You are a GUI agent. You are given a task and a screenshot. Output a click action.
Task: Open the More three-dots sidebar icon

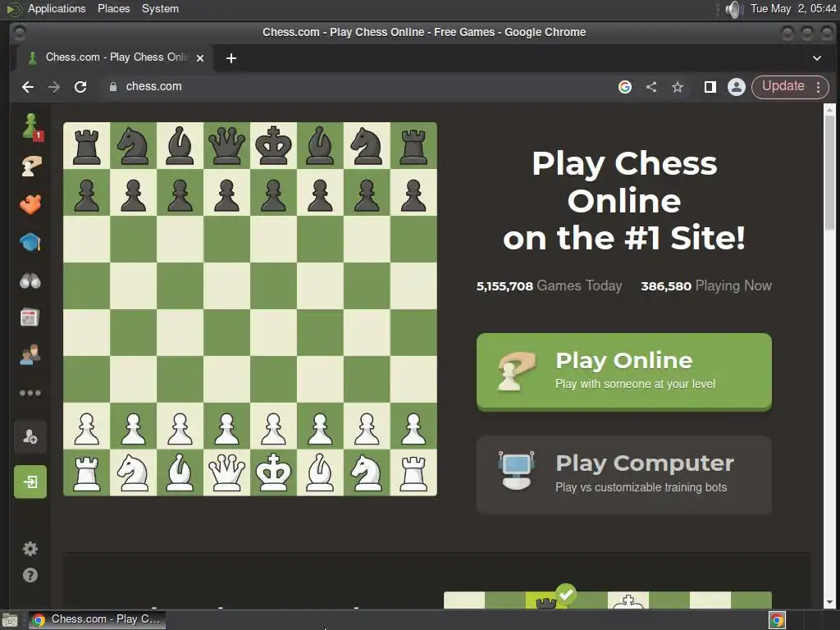tap(30, 393)
